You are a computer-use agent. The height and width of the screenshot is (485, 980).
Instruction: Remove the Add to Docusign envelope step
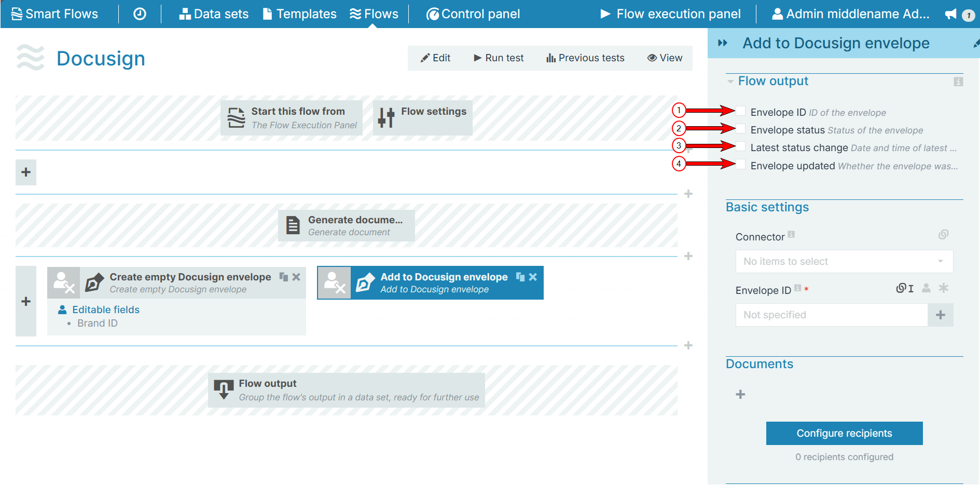[533, 277]
